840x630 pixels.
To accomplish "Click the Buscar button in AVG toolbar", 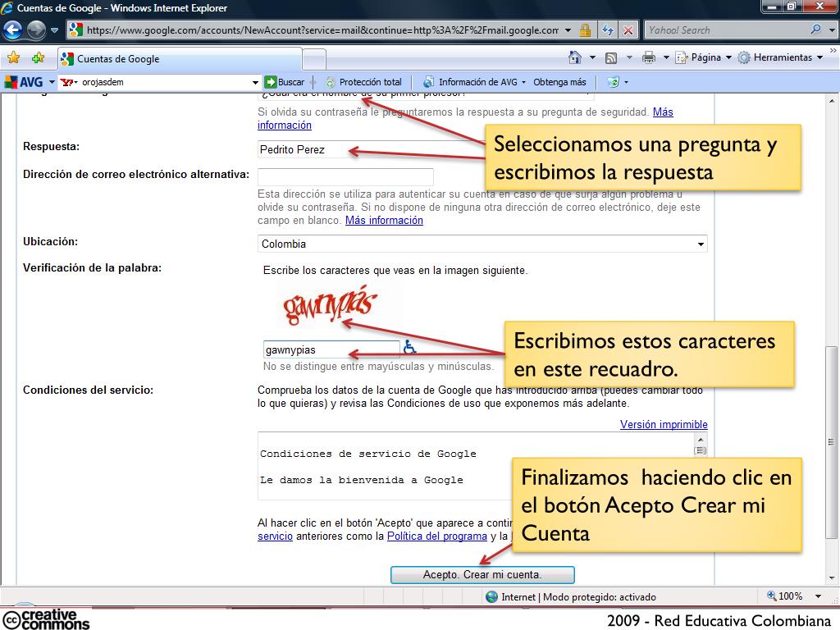I will tap(285, 82).
